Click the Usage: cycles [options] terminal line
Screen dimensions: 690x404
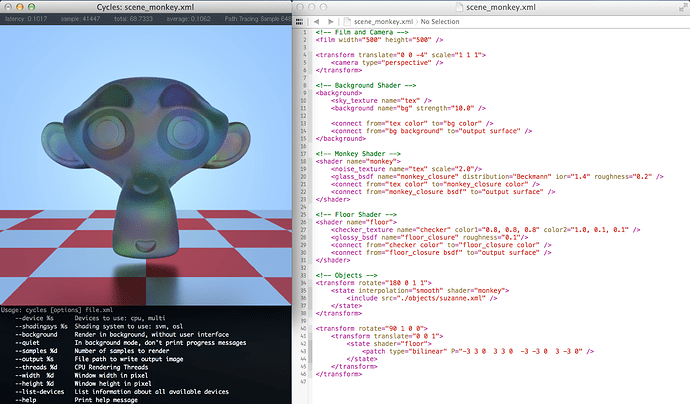pyautogui.click(x=57, y=310)
